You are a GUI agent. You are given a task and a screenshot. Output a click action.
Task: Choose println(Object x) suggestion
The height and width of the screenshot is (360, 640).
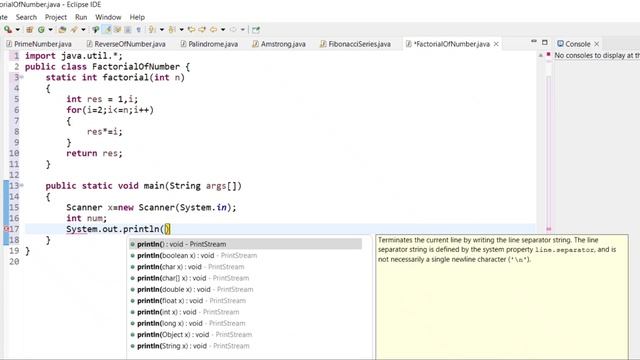point(245,334)
